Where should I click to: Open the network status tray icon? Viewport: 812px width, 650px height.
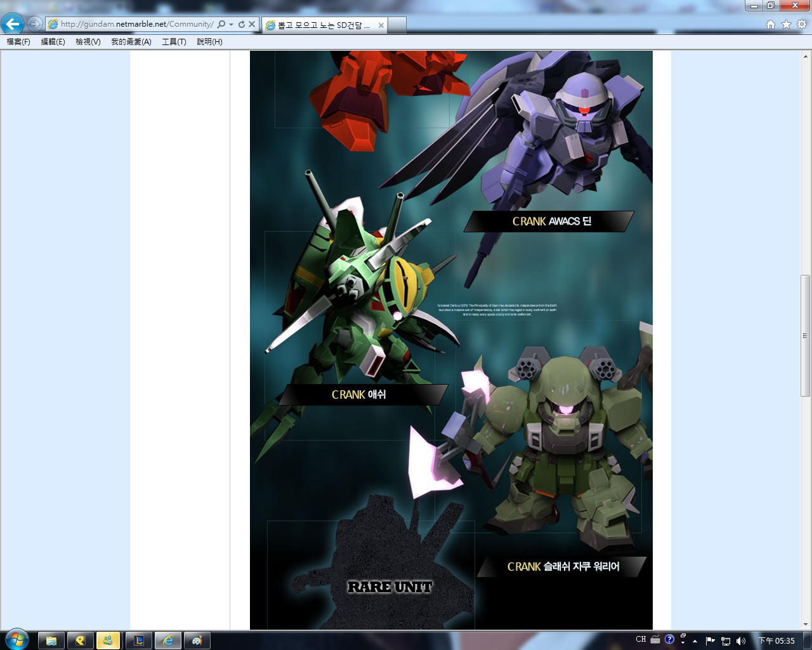(x=726, y=641)
